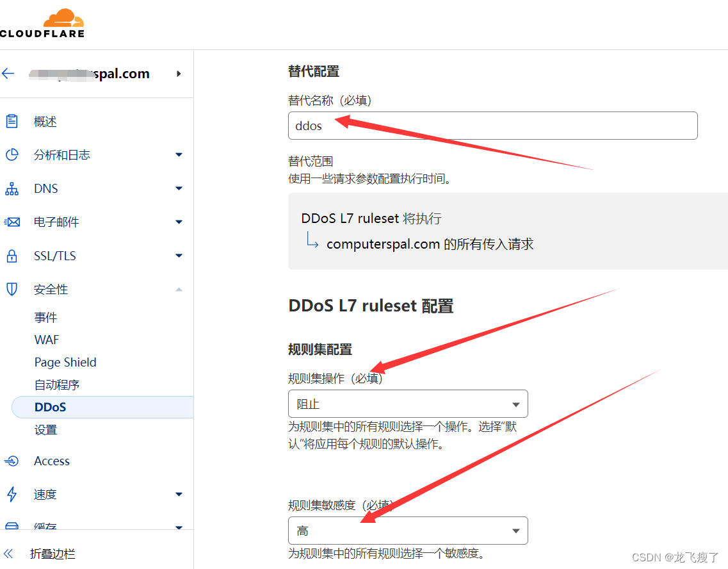Open the site switcher arrow beside computerspal.com
728x569 pixels.
(179, 73)
